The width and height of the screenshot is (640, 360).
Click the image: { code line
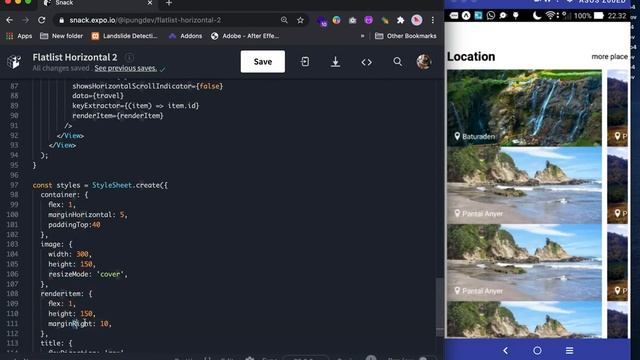pyautogui.click(x=56, y=244)
